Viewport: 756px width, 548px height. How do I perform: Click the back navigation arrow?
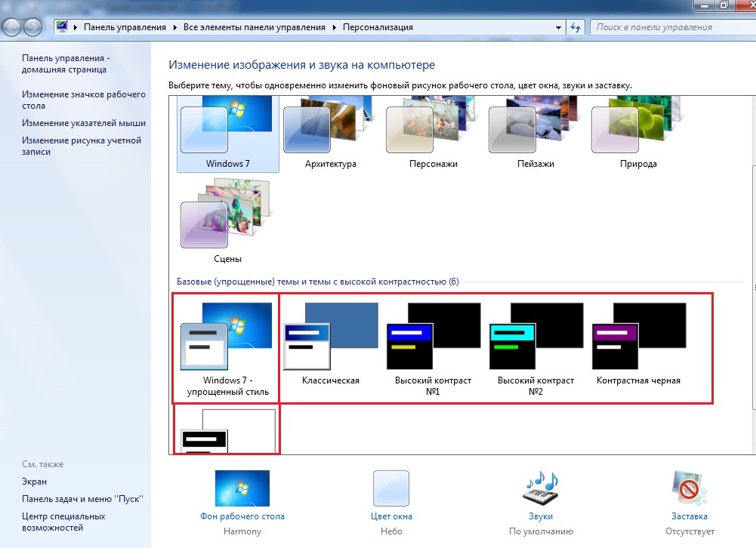coord(11,27)
